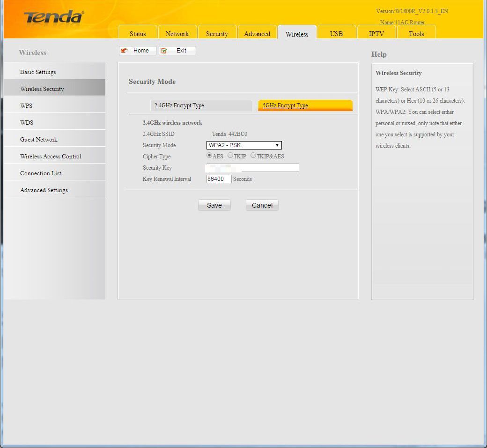Save the wireless security settings
The width and height of the screenshot is (487, 448).
click(214, 205)
